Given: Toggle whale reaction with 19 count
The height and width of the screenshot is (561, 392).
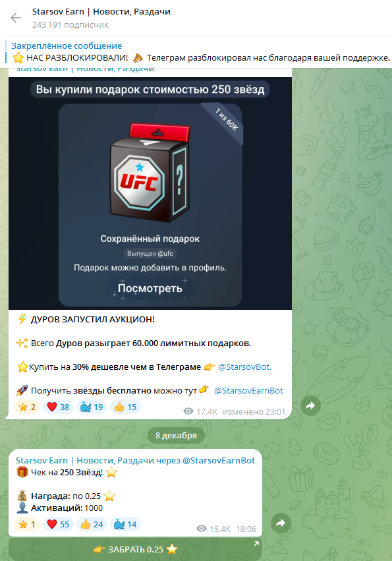Looking at the screenshot, I should pos(92,407).
